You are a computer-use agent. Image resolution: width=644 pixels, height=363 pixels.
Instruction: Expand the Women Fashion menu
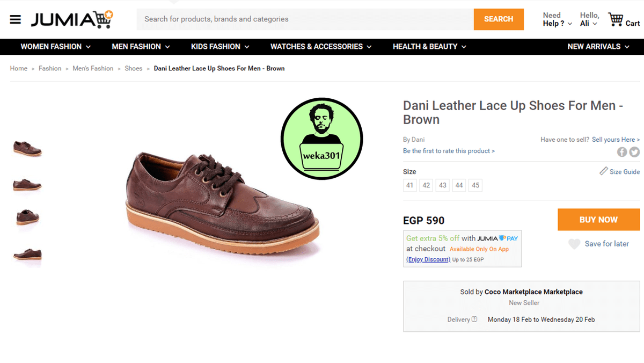pyautogui.click(x=56, y=47)
